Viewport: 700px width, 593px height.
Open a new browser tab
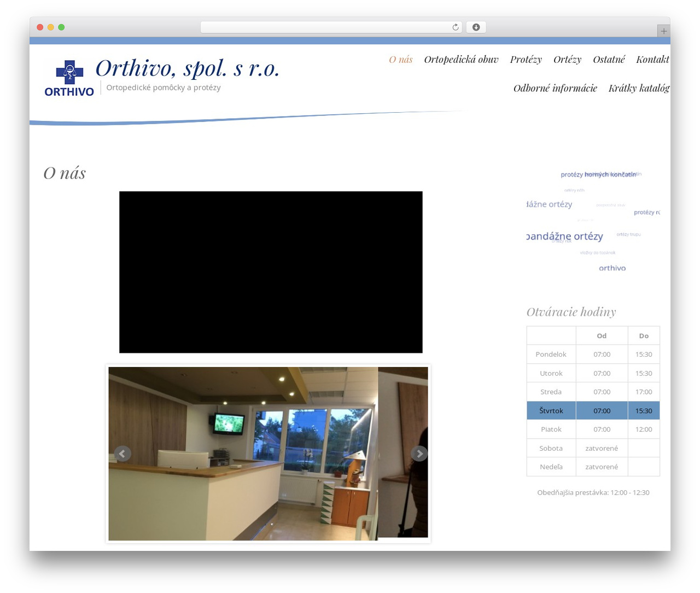click(663, 31)
